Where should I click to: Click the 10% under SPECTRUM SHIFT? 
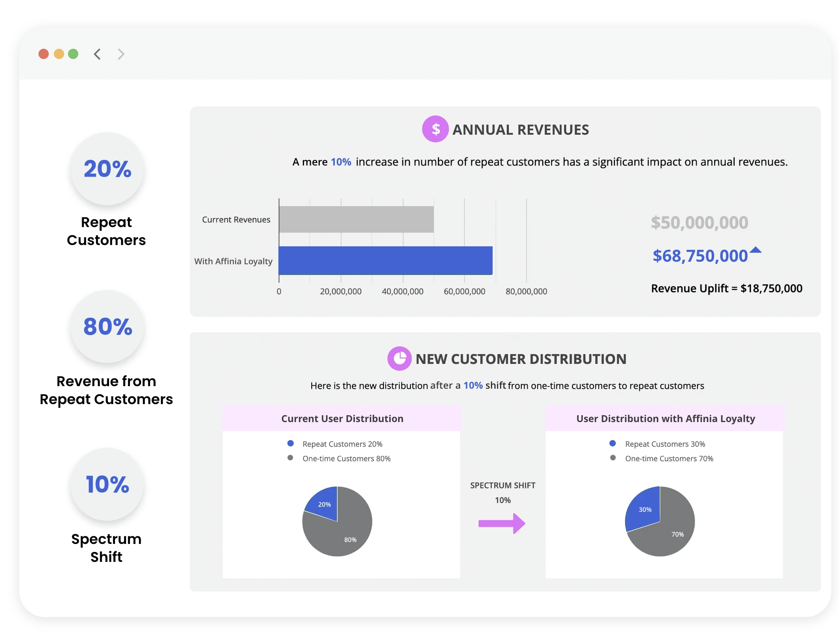503,500
